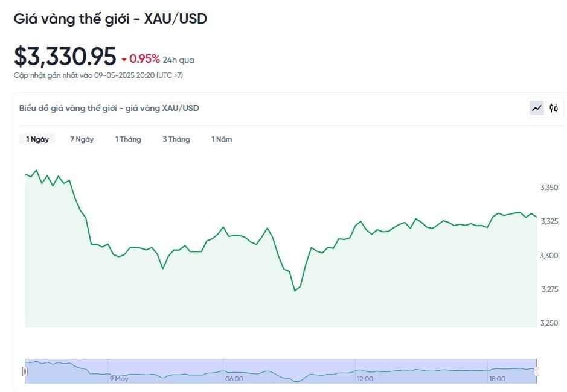This screenshot has height=392, width=567.
Task: Select the 1 Ngày time range
Action: coord(37,139)
